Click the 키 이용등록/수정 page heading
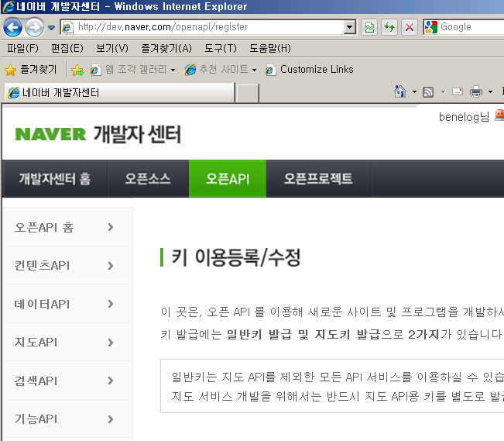This screenshot has height=441, width=504. [x=236, y=257]
